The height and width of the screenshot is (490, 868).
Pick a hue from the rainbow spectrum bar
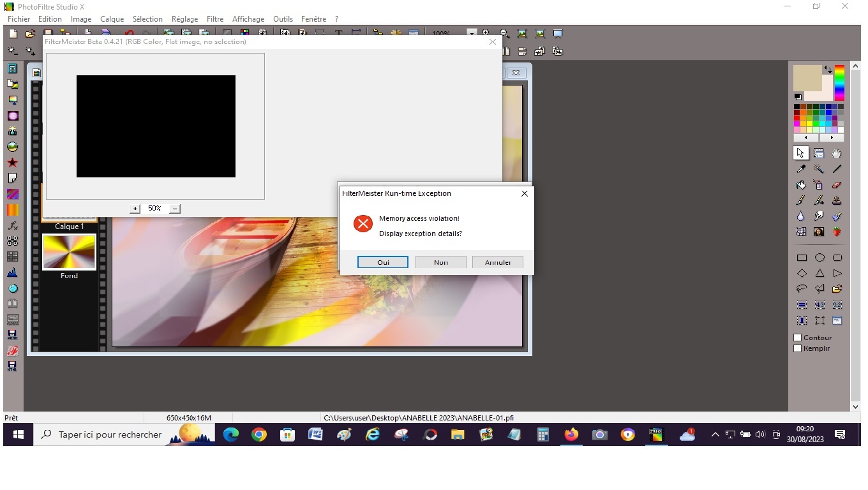tap(839, 82)
